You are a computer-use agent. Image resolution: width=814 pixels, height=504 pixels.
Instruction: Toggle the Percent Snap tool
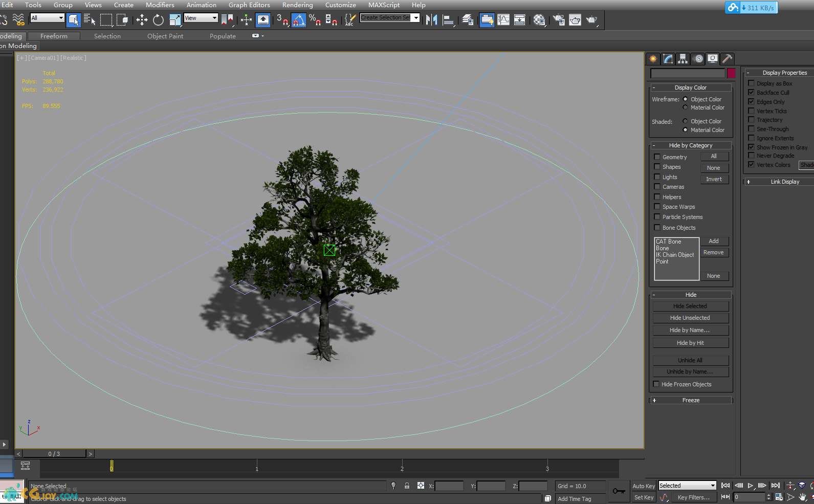(315, 20)
